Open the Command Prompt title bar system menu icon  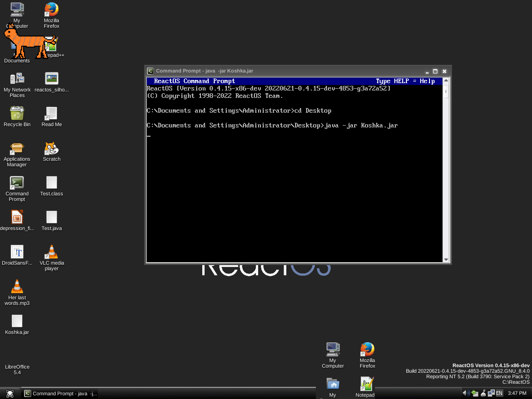[151, 71]
